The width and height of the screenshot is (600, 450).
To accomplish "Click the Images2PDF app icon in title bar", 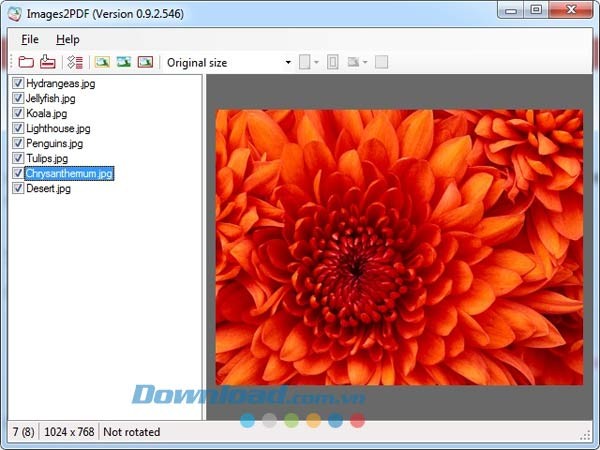I will click(15, 14).
